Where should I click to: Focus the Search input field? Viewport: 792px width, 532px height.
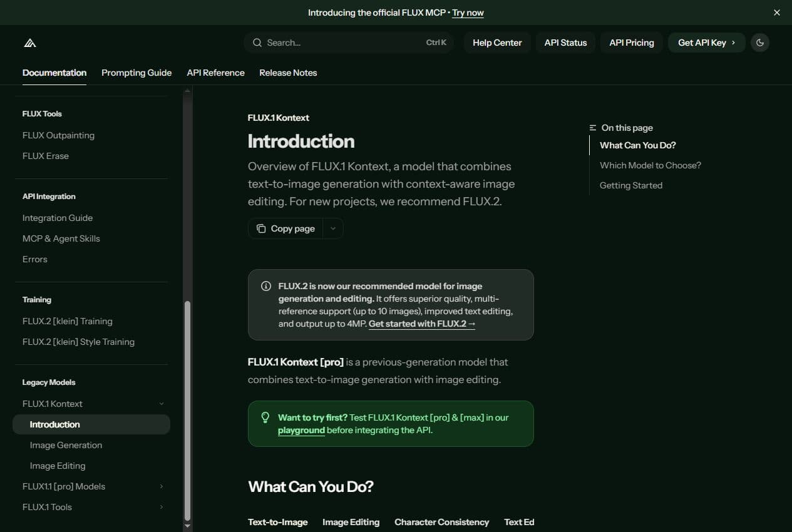point(349,43)
